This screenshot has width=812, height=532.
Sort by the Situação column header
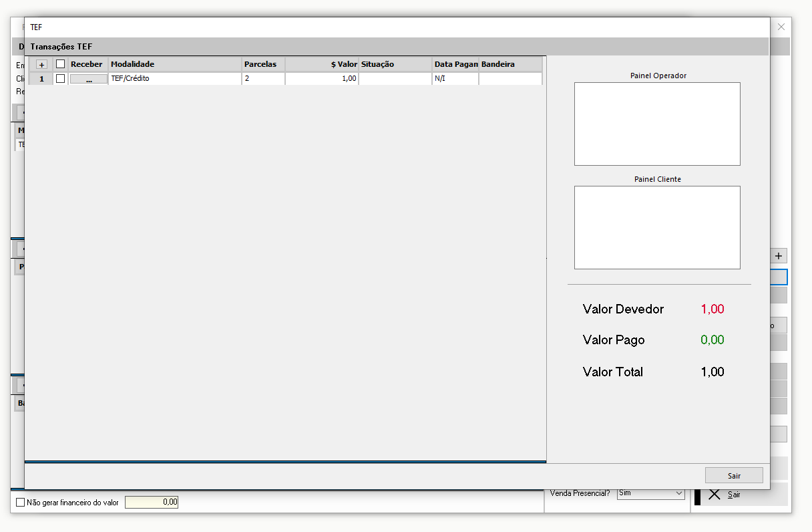(395, 64)
